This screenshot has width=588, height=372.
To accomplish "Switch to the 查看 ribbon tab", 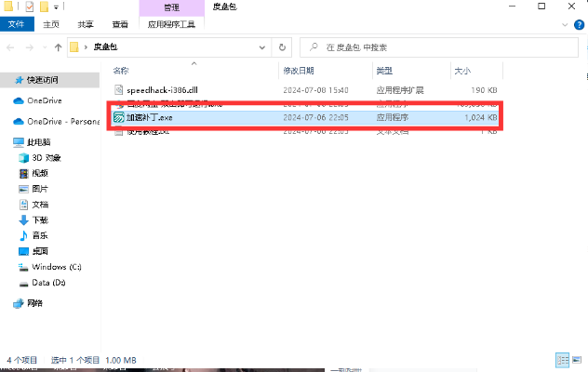I will 120,26.
